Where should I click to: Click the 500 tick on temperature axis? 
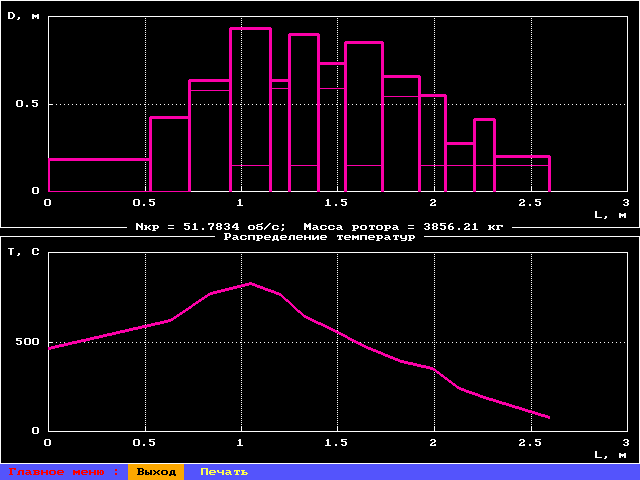coord(27,342)
